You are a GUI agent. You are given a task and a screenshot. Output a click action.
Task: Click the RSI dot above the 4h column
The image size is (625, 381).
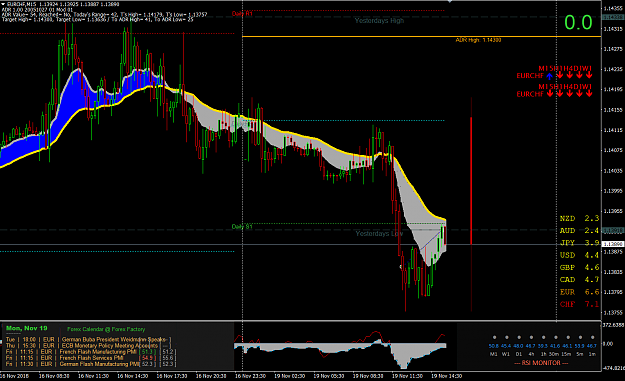point(531,337)
